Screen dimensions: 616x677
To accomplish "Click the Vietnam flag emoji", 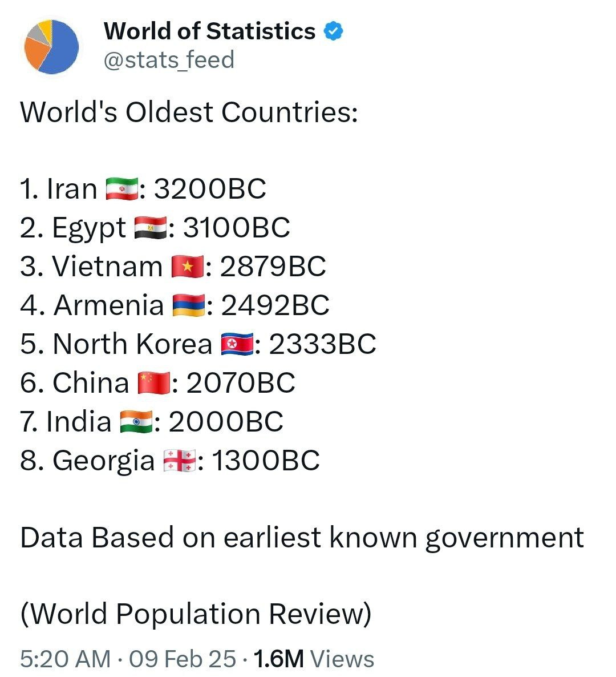I will (187, 267).
